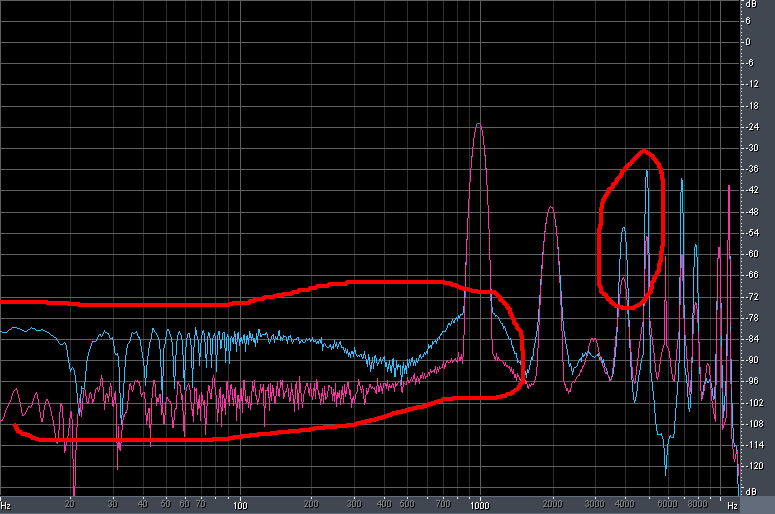Click the -72 dB scale value

751,297
